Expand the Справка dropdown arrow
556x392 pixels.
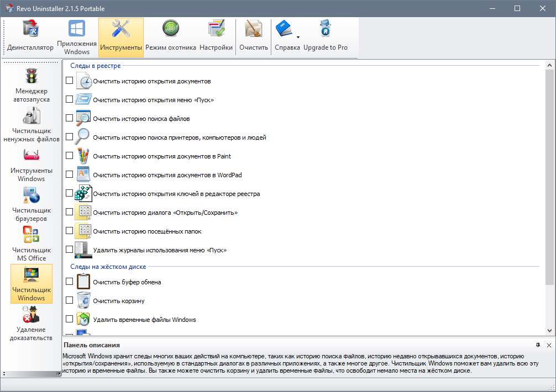click(x=298, y=38)
